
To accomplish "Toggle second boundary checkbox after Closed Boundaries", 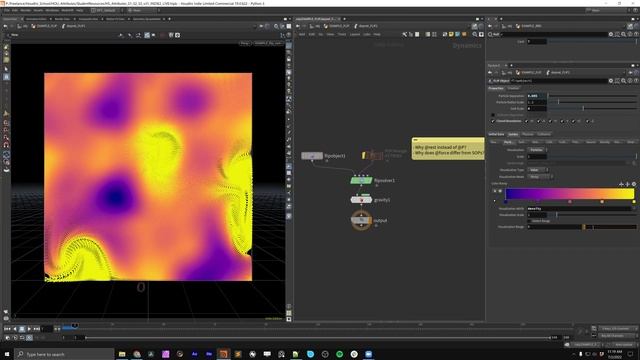I will click(x=539, y=121).
